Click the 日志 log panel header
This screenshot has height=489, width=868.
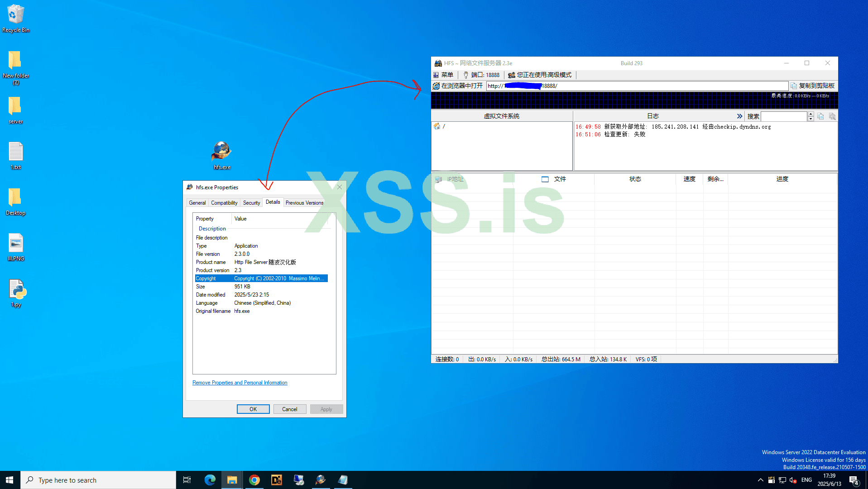click(x=653, y=116)
